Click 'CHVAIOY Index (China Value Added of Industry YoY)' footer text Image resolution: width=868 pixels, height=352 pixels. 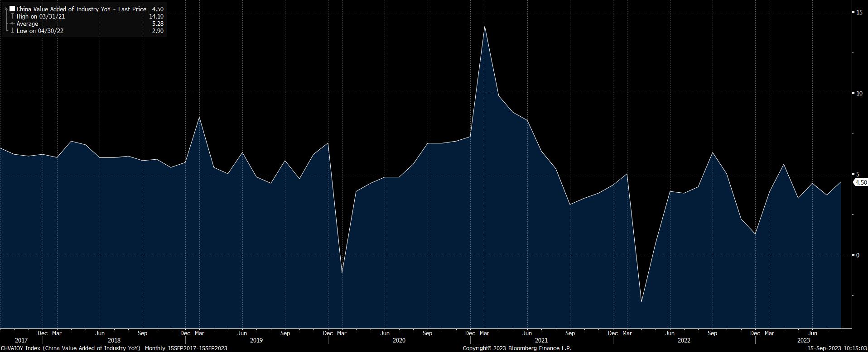pos(71,348)
